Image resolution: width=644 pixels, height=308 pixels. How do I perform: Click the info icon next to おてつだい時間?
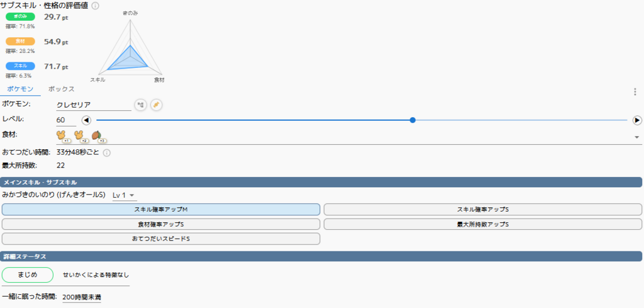(x=107, y=152)
